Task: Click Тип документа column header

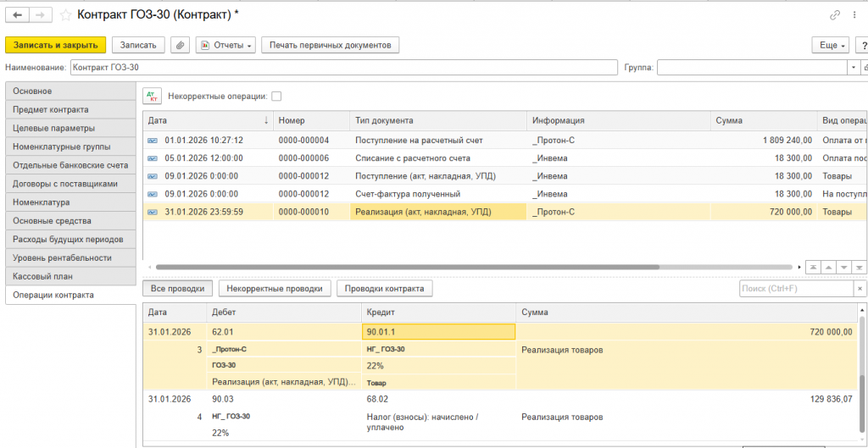Action: coord(438,120)
